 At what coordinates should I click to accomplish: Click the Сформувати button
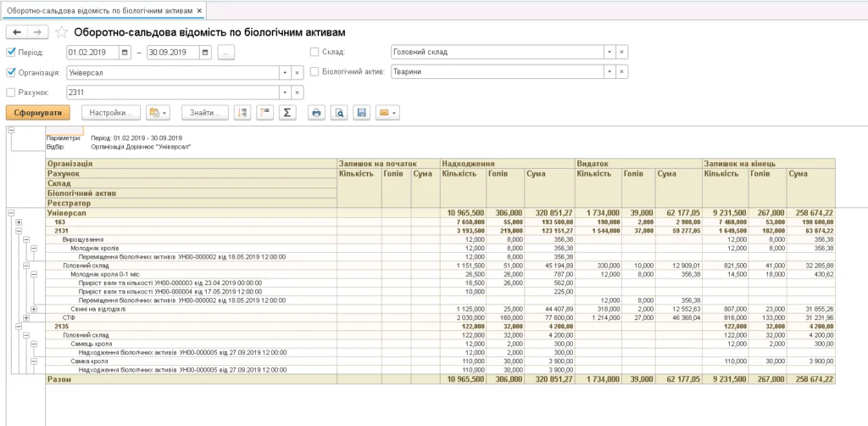[x=38, y=113]
